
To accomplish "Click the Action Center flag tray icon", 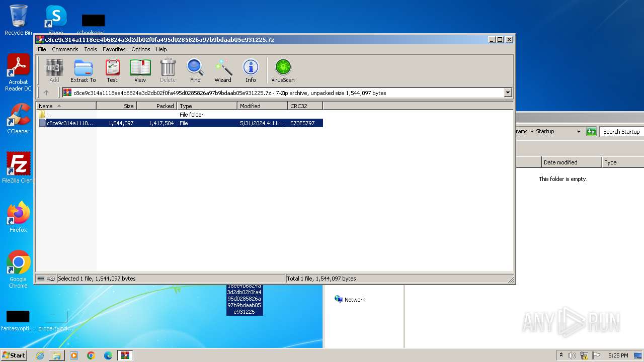I will tap(596, 355).
